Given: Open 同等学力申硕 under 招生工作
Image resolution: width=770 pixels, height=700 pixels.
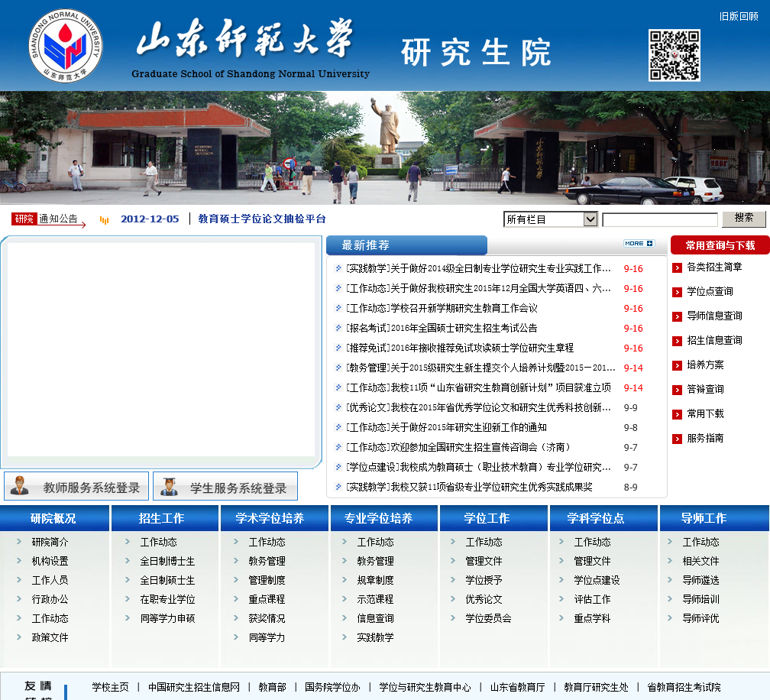Looking at the screenshot, I should tap(167, 618).
